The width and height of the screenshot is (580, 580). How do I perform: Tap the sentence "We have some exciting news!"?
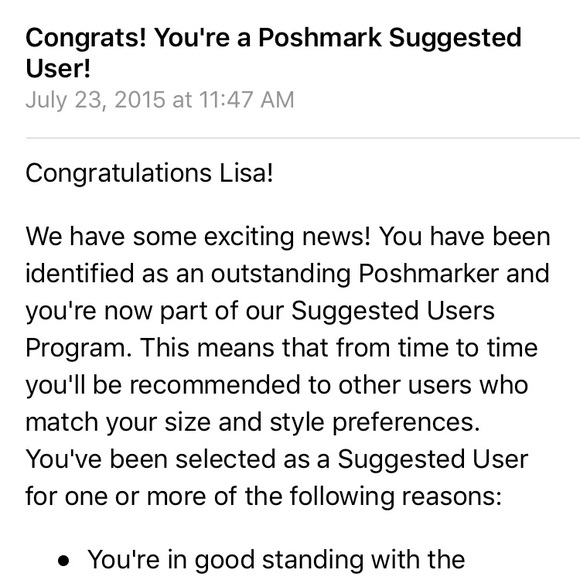click(x=198, y=236)
